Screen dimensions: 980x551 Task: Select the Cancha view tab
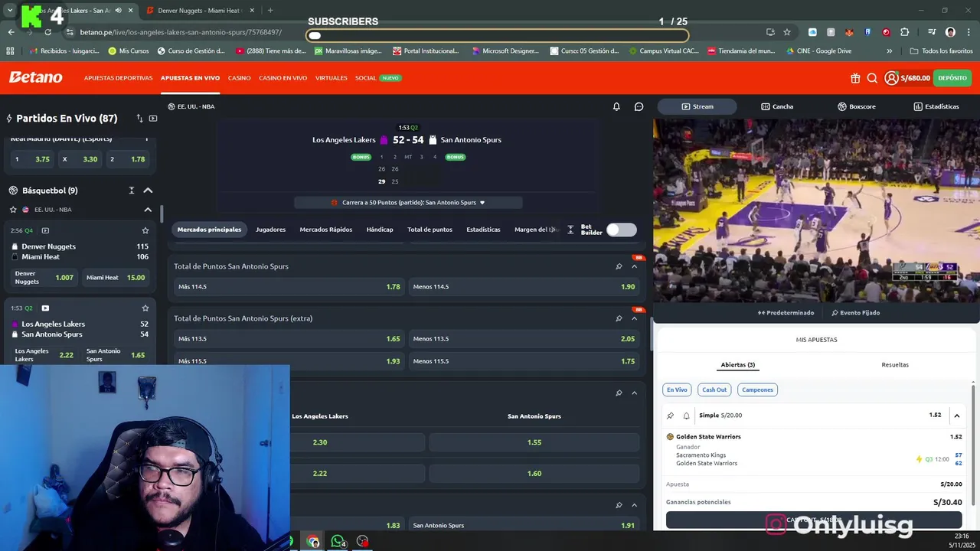777,106
